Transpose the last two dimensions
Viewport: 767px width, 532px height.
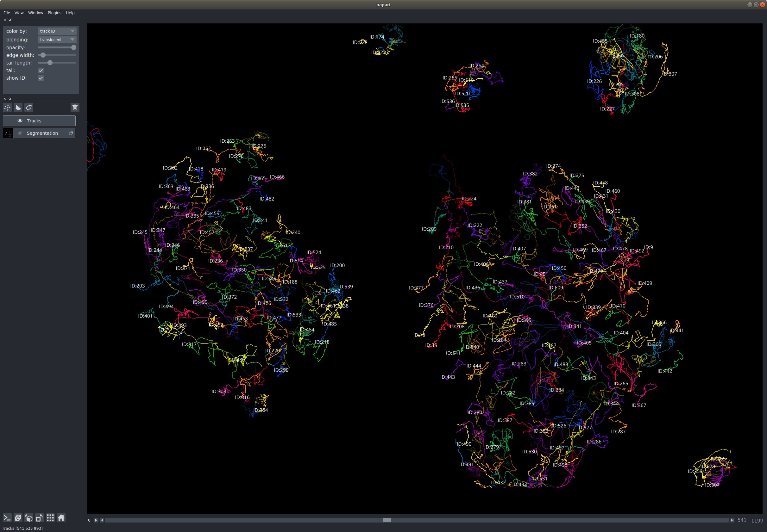coord(39,518)
